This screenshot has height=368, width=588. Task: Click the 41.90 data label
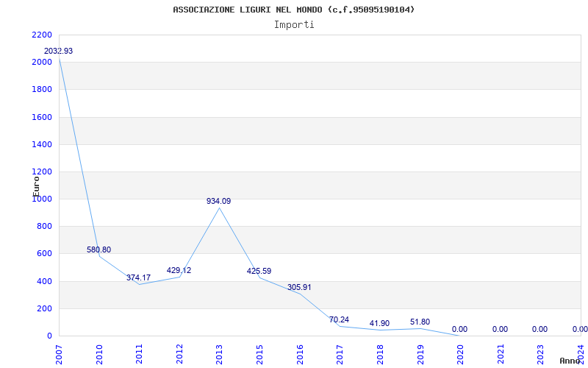click(x=379, y=324)
